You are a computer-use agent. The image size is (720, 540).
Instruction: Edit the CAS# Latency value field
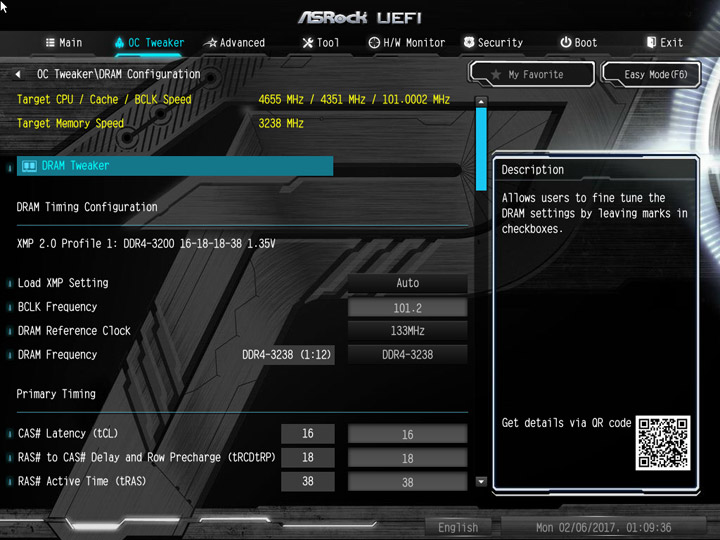coord(407,434)
